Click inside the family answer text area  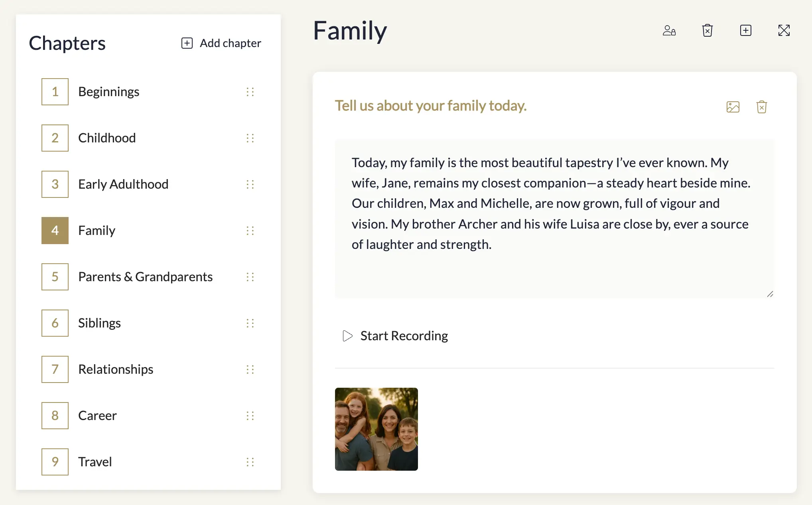tap(554, 219)
